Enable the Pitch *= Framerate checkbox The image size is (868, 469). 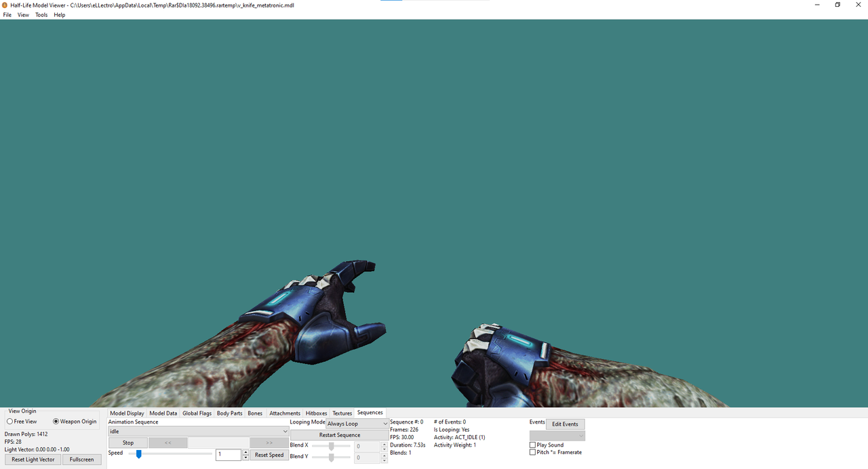point(533,452)
